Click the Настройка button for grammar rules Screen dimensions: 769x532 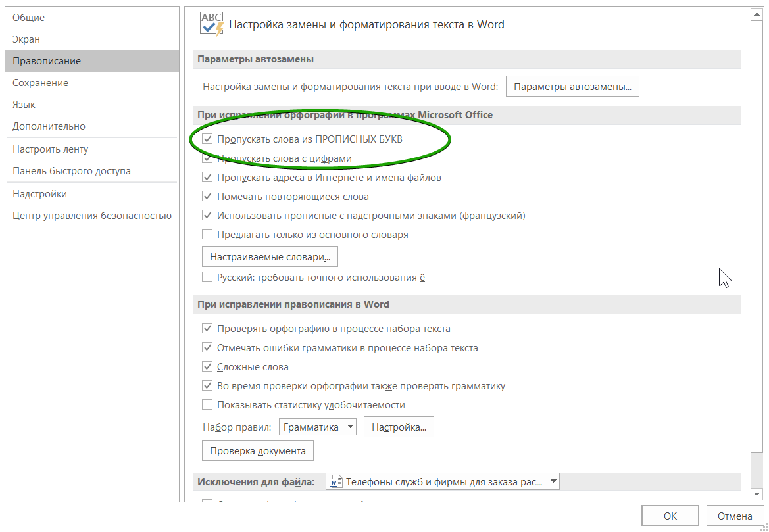click(399, 427)
